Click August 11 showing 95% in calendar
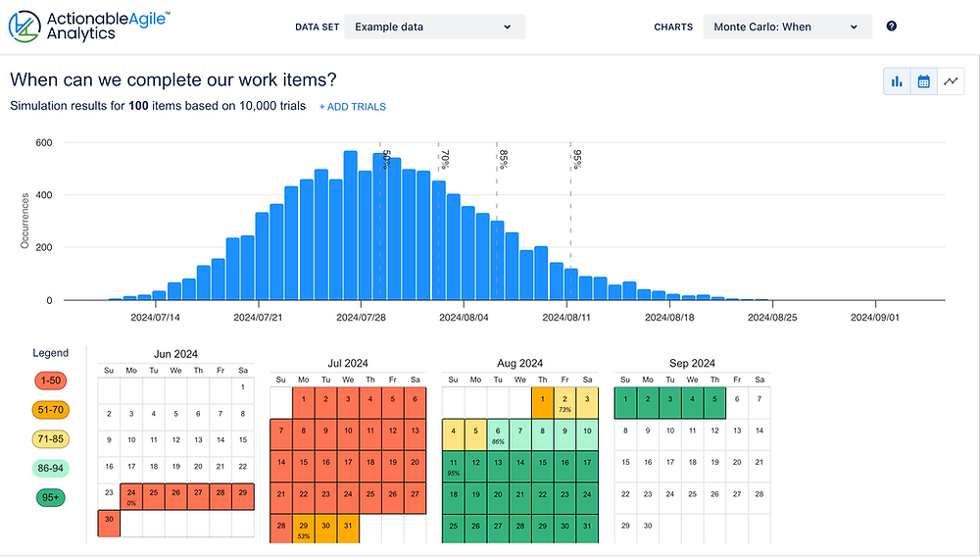Screen dimensions: 980x559 [x=453, y=465]
